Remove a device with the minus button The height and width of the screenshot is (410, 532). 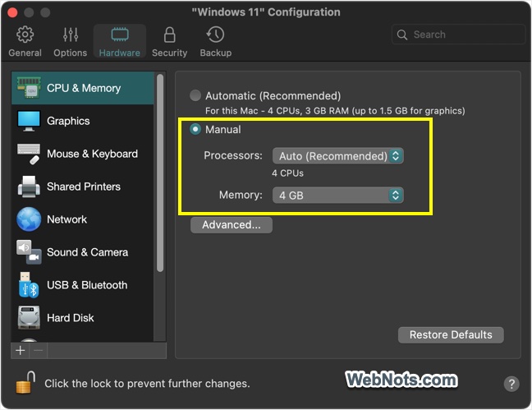point(39,350)
